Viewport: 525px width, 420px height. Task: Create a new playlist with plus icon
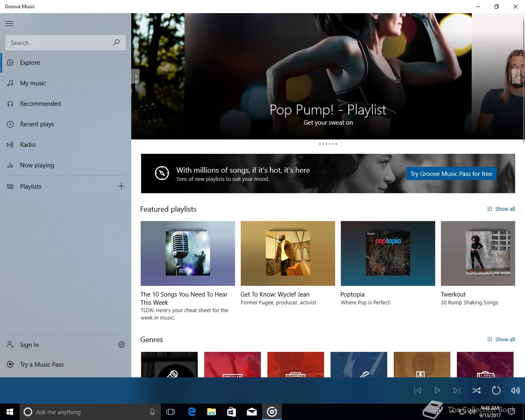121,186
